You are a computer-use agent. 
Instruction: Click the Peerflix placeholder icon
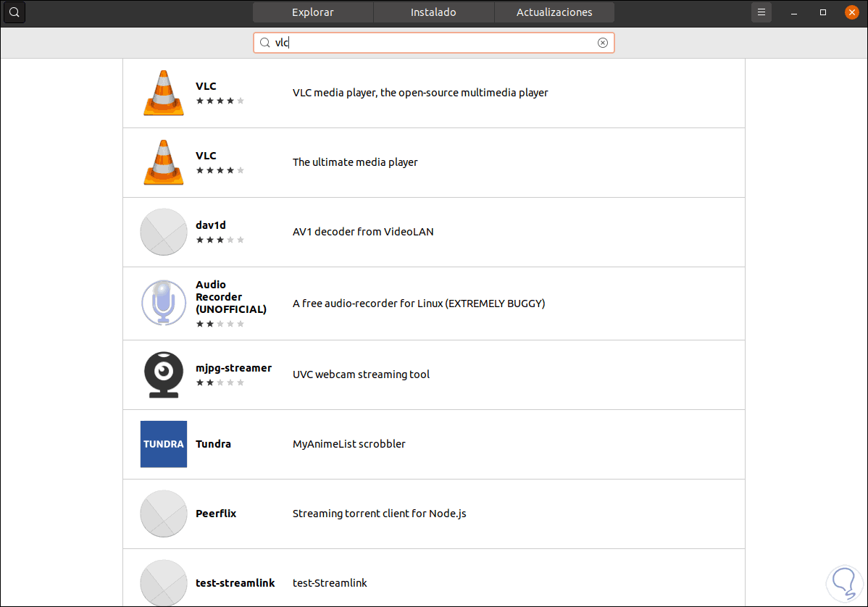coord(163,514)
